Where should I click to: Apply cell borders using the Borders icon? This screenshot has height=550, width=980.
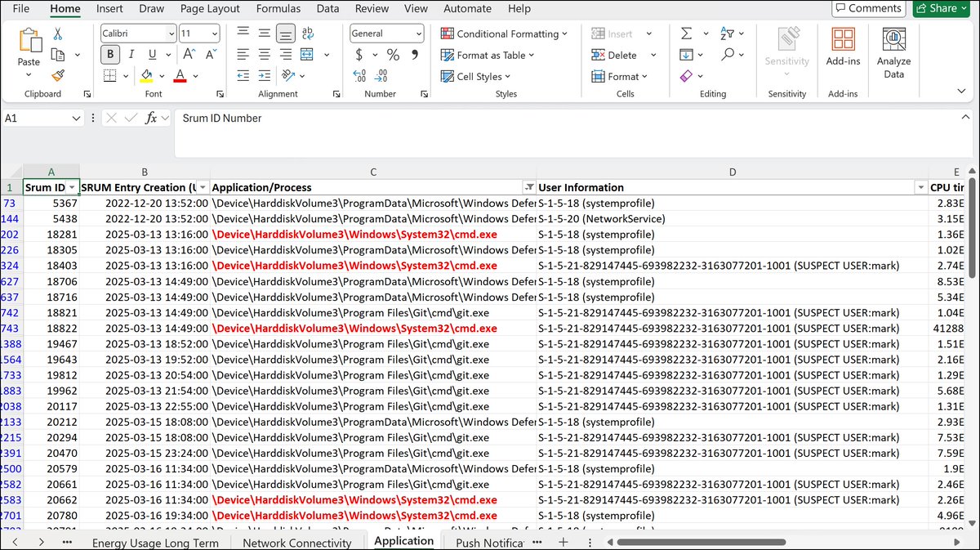pyautogui.click(x=110, y=76)
